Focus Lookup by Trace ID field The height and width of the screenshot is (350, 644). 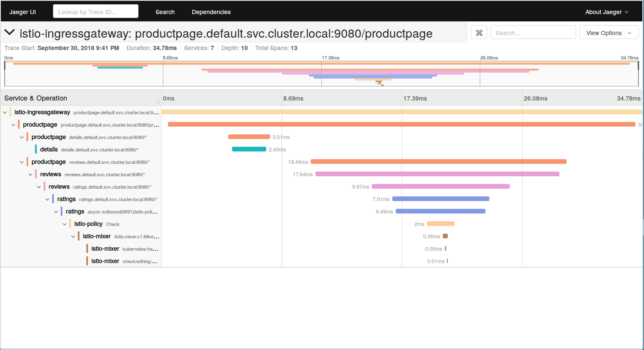tap(96, 12)
